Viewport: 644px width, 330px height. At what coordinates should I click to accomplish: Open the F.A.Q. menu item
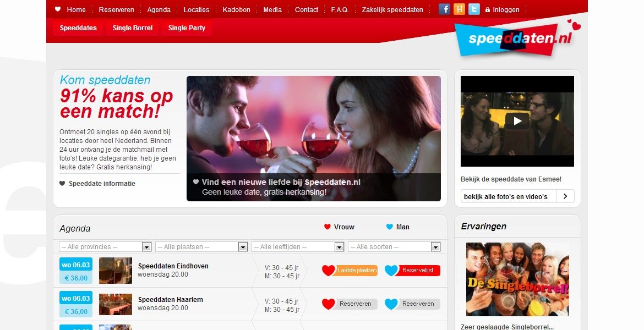(340, 10)
